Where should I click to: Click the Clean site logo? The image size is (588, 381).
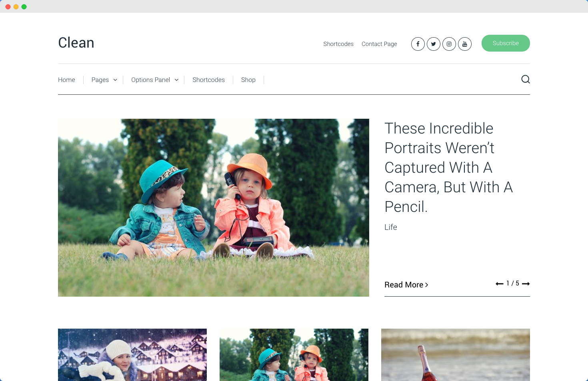click(x=76, y=43)
